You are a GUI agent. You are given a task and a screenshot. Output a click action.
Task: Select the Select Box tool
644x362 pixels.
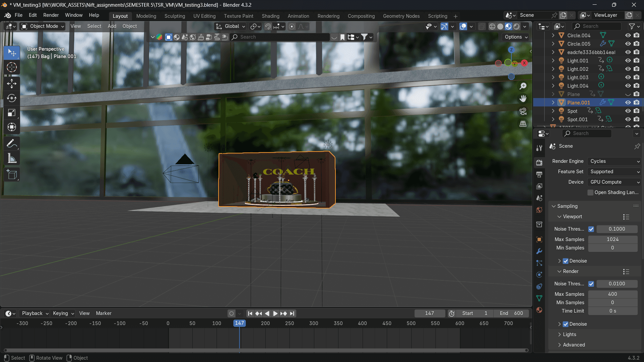12,53
